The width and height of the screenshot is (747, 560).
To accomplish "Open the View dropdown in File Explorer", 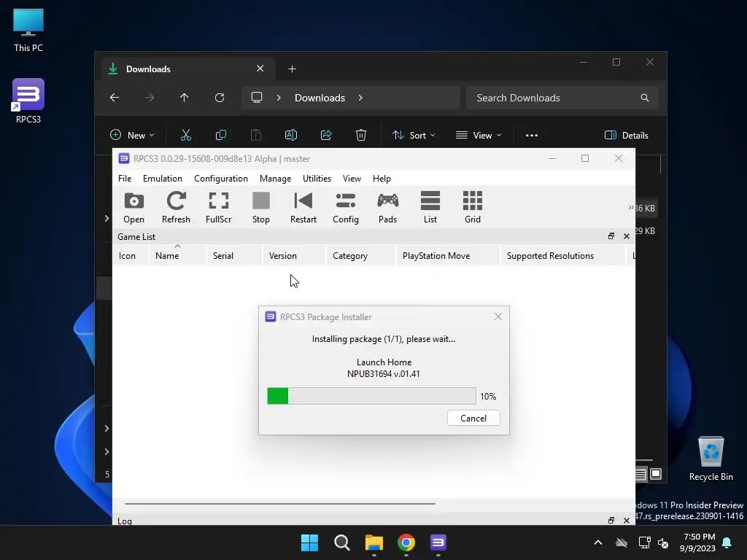I will (x=479, y=135).
